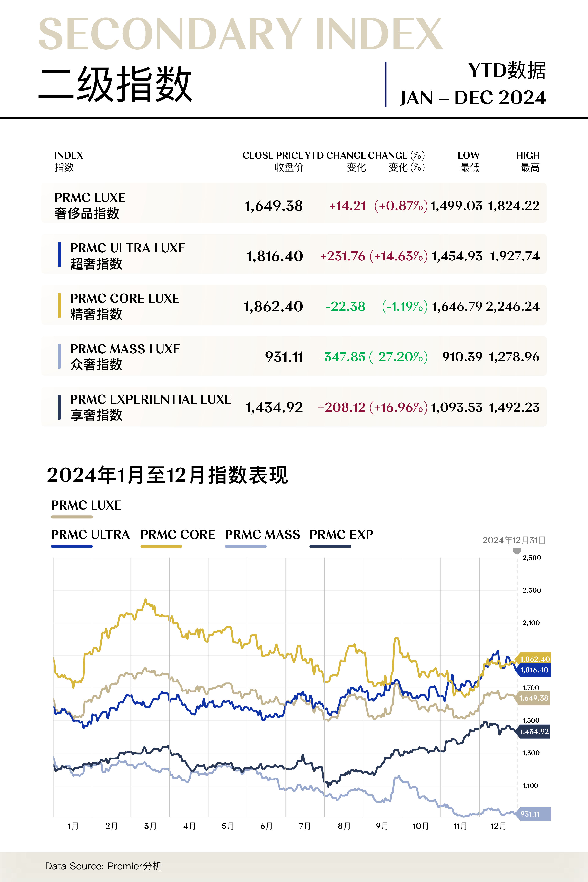
Task: Click the 1,816.40 blue value tag on chart
Action: (x=534, y=670)
